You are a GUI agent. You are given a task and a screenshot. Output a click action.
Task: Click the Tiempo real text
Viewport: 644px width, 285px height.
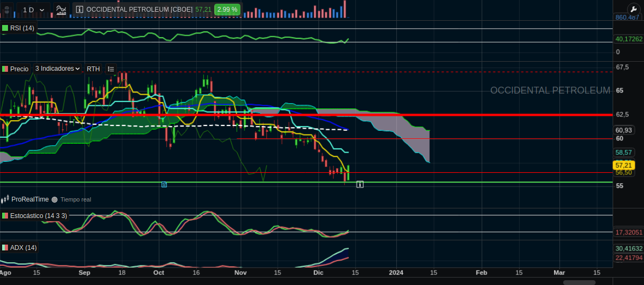click(x=76, y=199)
